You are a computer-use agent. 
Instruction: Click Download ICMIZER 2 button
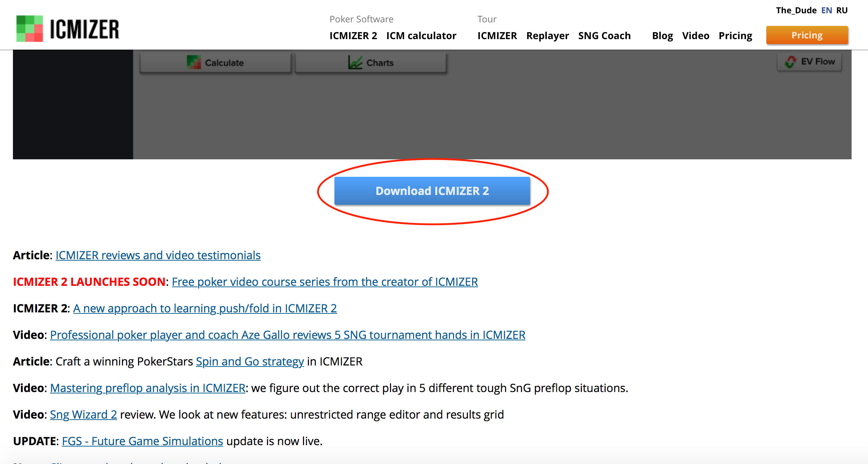pos(432,191)
